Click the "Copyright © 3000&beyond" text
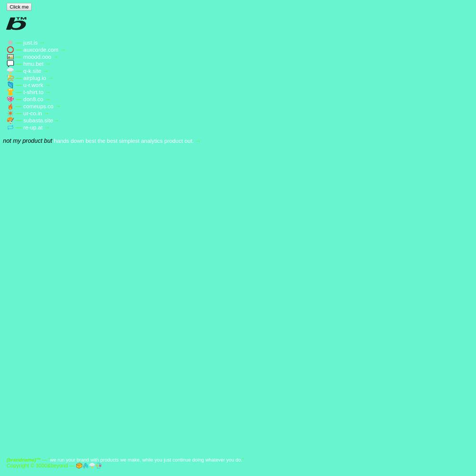This screenshot has width=476, height=476. pos(37,466)
